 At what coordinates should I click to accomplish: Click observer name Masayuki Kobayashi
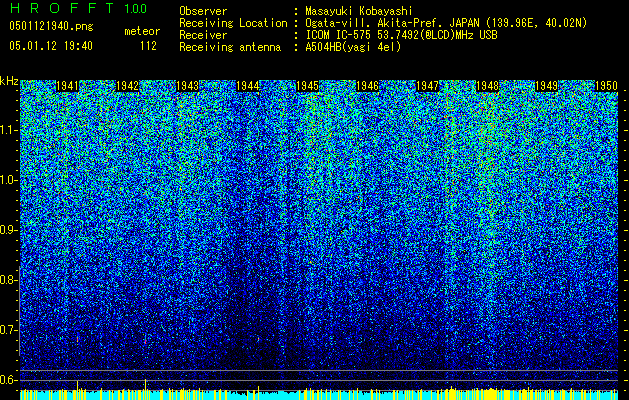coord(359,12)
